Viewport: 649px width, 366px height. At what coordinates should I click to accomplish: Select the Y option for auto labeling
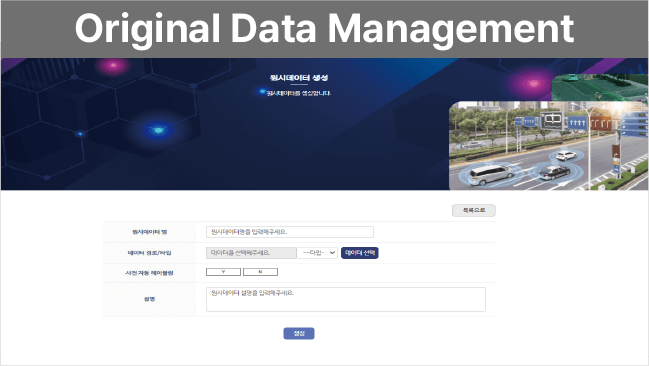(x=224, y=272)
